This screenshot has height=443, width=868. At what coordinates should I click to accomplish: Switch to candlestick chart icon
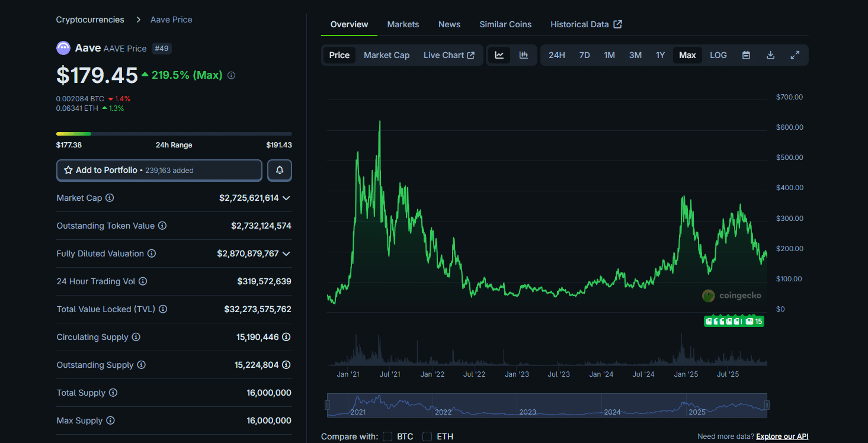pyautogui.click(x=523, y=54)
